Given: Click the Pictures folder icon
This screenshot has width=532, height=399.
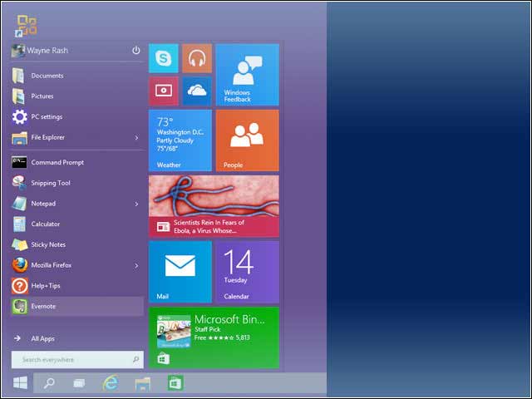Looking at the screenshot, I should click(x=18, y=96).
